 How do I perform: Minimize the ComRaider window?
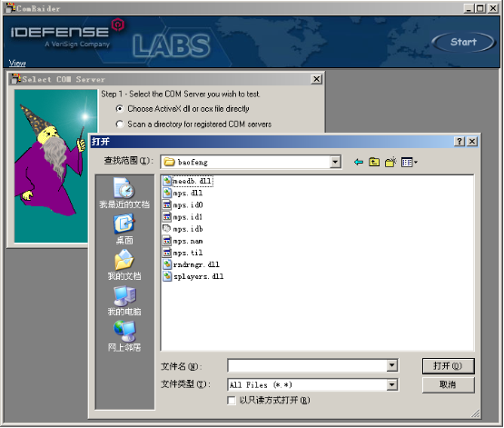click(469, 8)
